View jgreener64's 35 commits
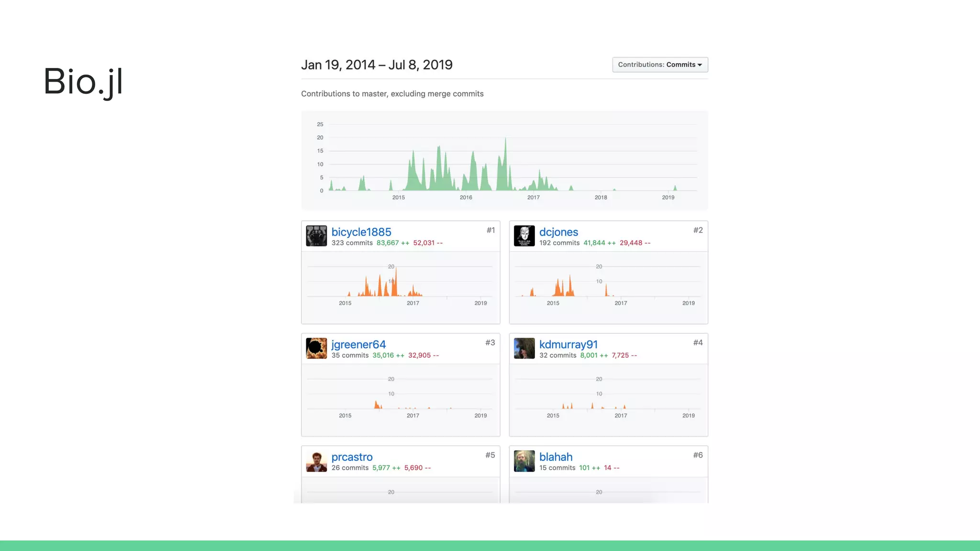This screenshot has height=551, width=980. click(x=350, y=355)
